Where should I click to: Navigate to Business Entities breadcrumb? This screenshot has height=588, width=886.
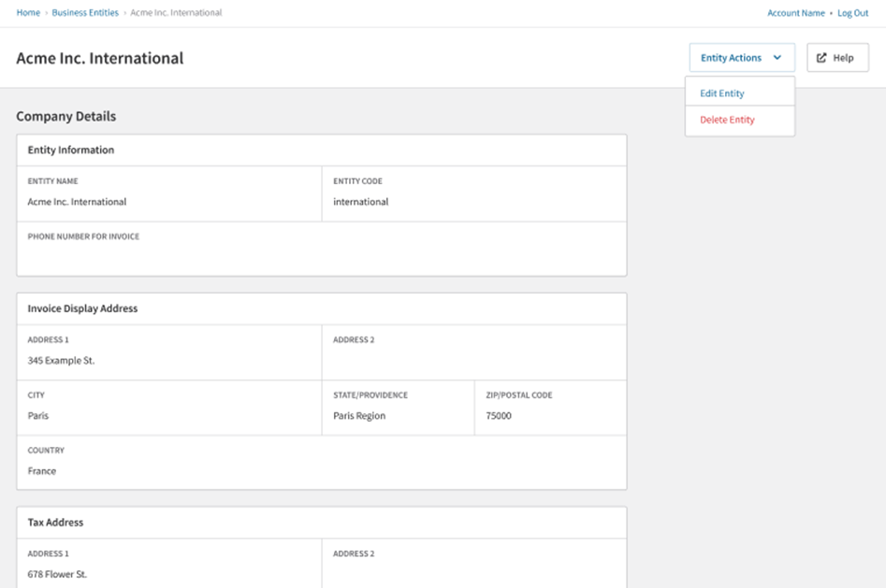click(x=85, y=12)
